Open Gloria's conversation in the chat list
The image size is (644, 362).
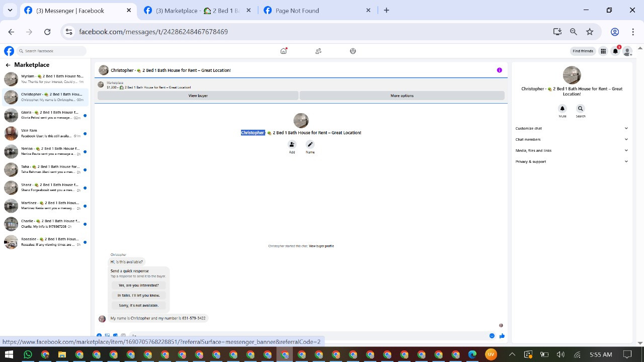(45, 115)
